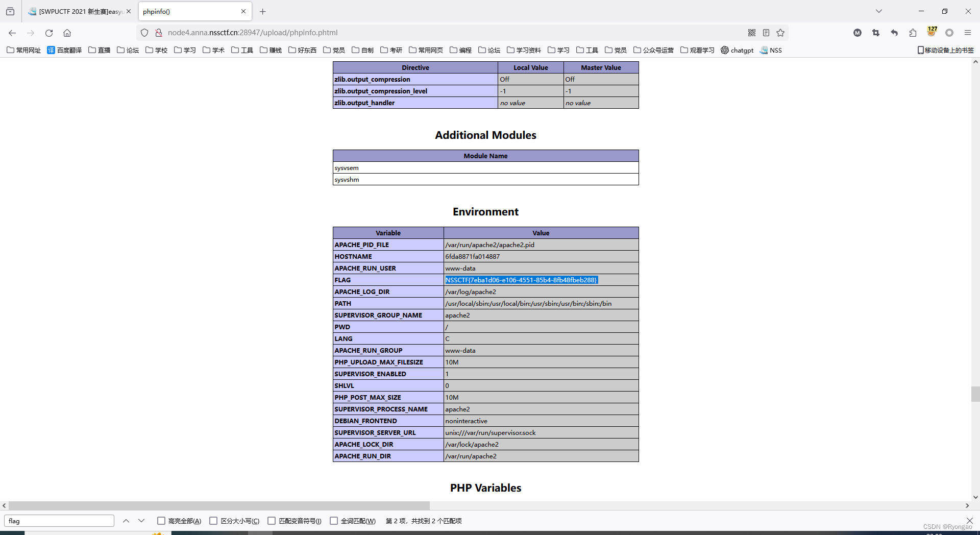Open 编程 bookmark folder
The height and width of the screenshot is (535, 980).
click(461, 50)
